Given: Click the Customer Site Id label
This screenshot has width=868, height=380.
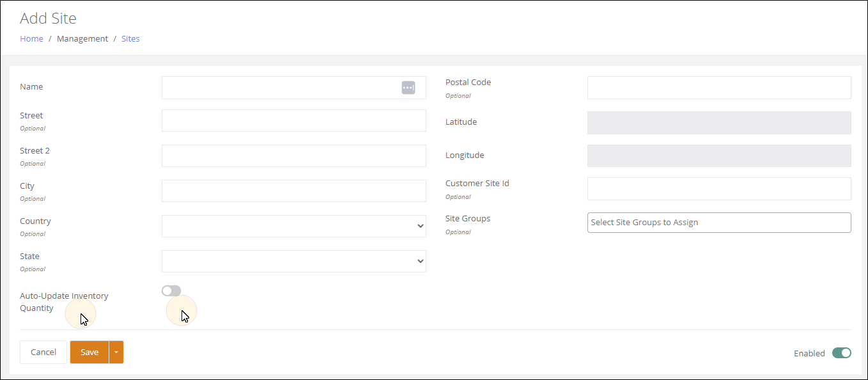Looking at the screenshot, I should point(477,183).
